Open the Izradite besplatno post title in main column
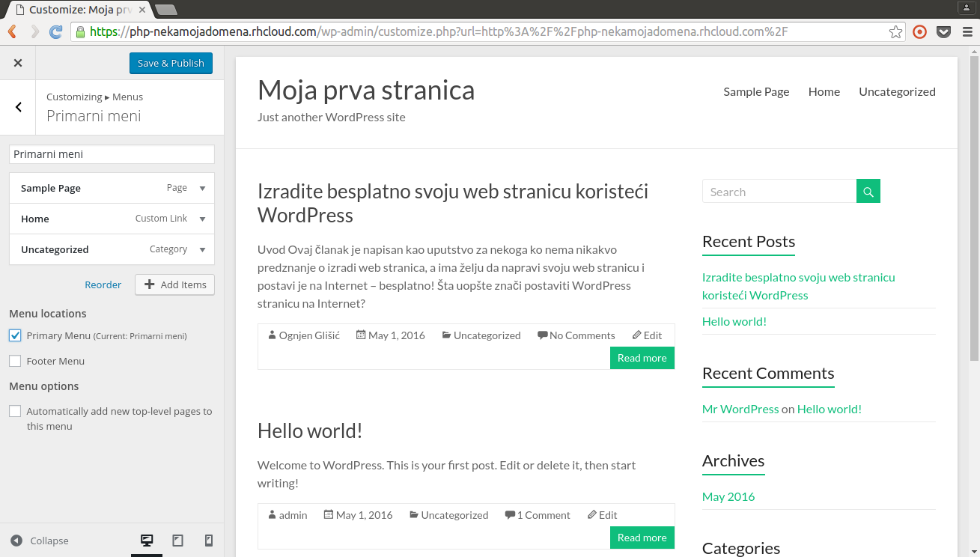The image size is (980, 557). click(x=453, y=203)
